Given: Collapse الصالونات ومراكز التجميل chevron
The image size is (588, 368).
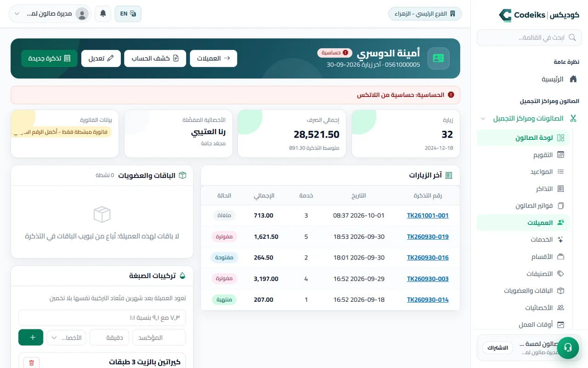Looking at the screenshot, I should tap(483, 118).
